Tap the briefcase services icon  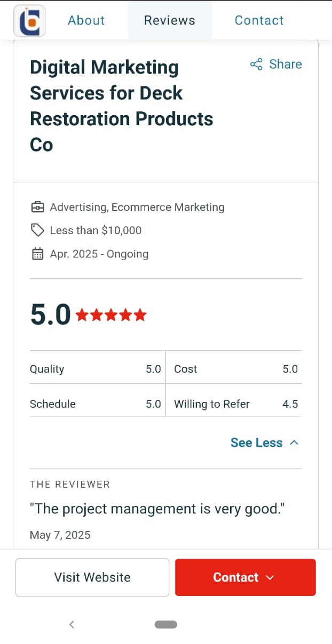pos(37,207)
